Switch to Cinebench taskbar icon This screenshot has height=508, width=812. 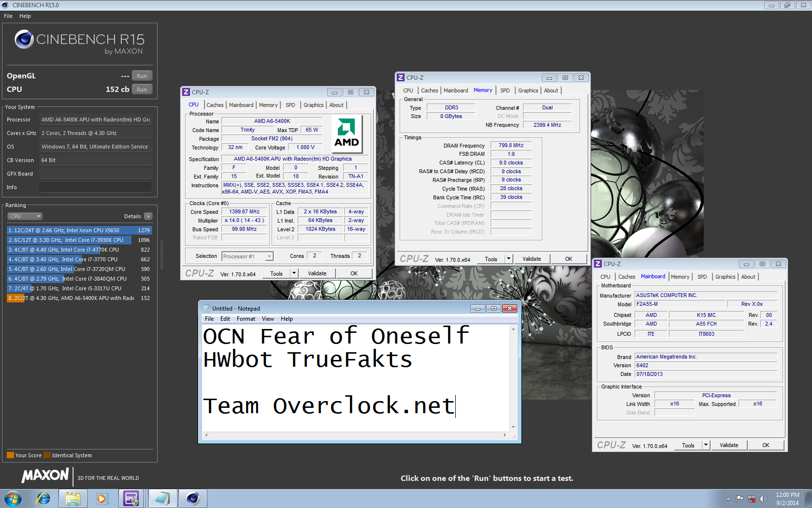click(x=193, y=498)
